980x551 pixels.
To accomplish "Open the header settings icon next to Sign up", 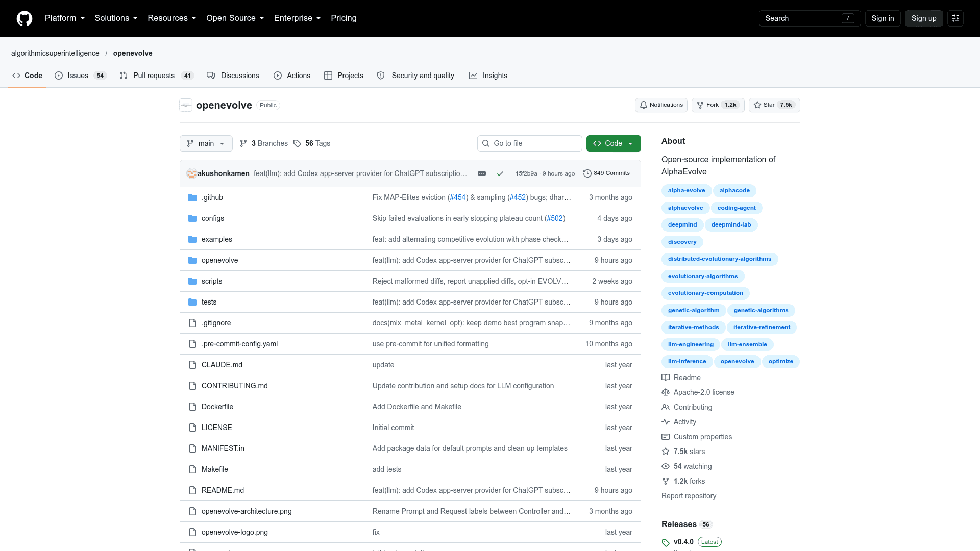I will pyautogui.click(x=955, y=18).
